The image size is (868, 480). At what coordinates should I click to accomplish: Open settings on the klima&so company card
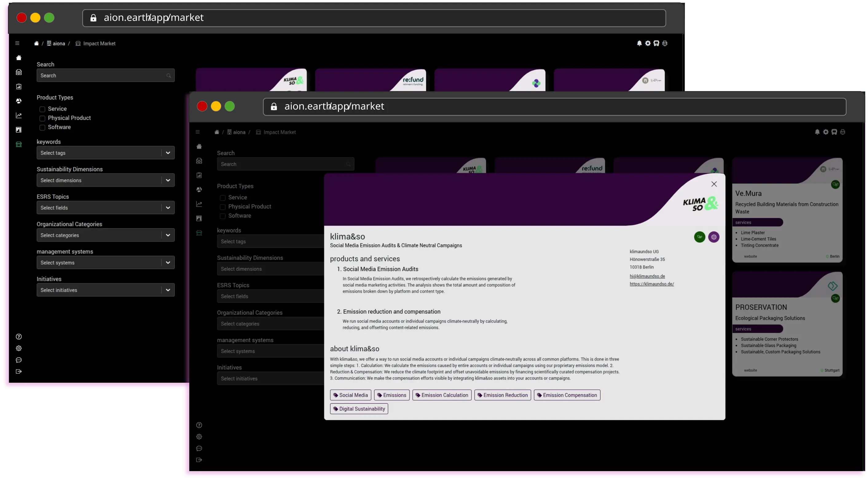click(714, 237)
